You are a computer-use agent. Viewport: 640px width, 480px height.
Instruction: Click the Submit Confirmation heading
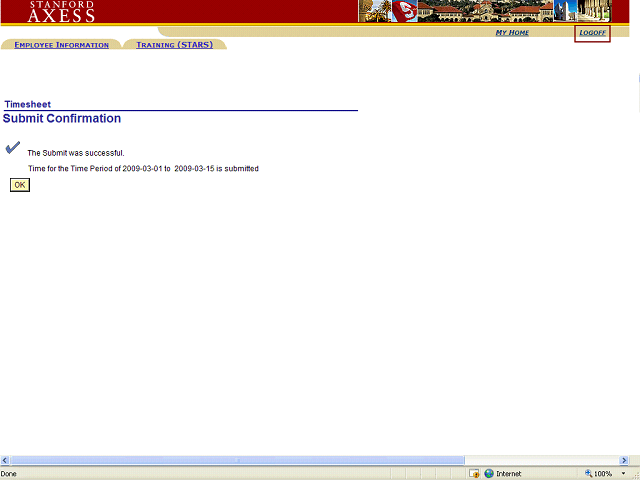(62, 119)
